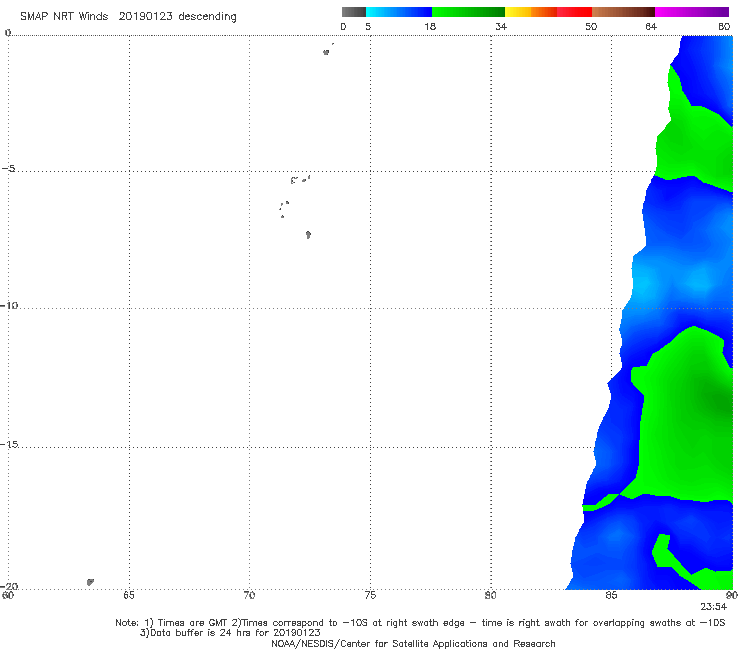Click the note line starting 'Note: 1) Times are GMT'

420,623
